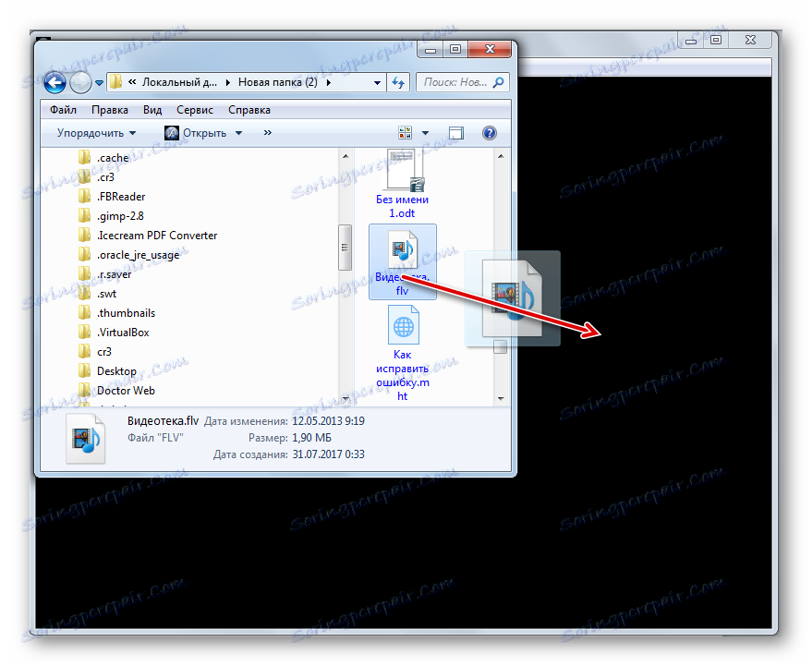Viewport: 812px width, 666px height.
Task: Select the .cache folder
Action: pos(113,158)
